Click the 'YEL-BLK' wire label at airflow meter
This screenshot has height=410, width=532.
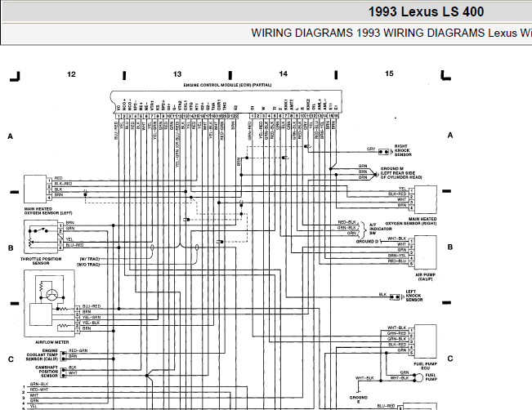tap(91, 323)
